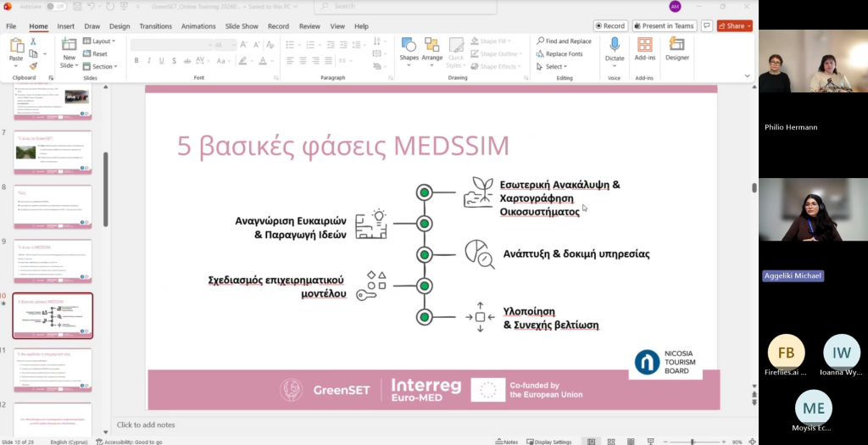Image resolution: width=868 pixels, height=445 pixels.
Task: Expand the Layout dropdown
Action: pyautogui.click(x=102, y=41)
